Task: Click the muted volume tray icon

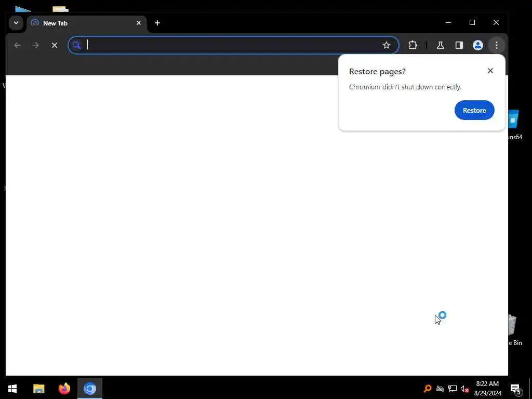Action: click(464, 389)
